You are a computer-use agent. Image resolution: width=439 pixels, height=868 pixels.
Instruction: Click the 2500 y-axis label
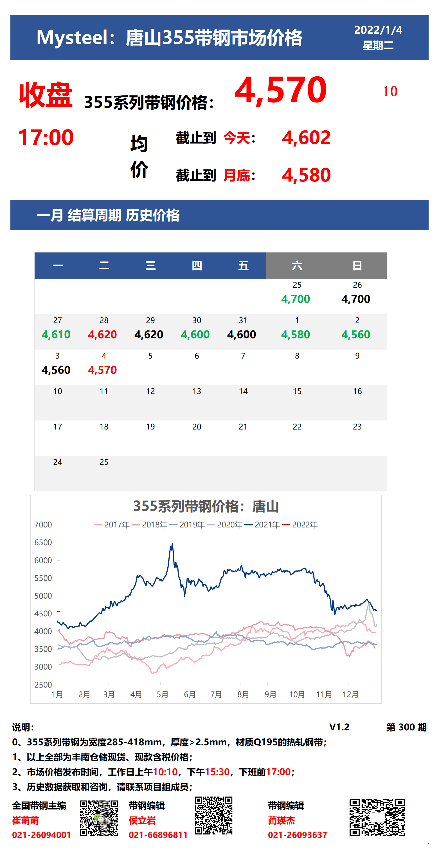coord(43,685)
